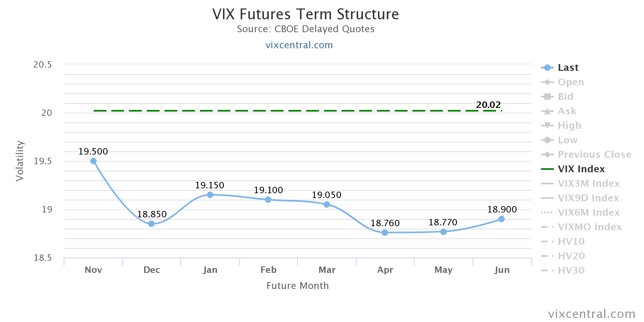Open the vixcentral.com link under the title
Screen dimensions: 644x322
coord(299,45)
